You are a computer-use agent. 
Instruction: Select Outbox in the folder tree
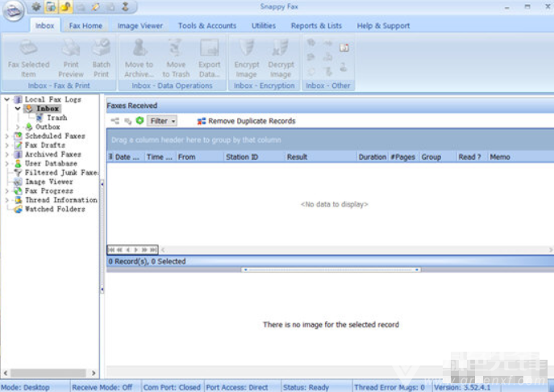coord(48,127)
